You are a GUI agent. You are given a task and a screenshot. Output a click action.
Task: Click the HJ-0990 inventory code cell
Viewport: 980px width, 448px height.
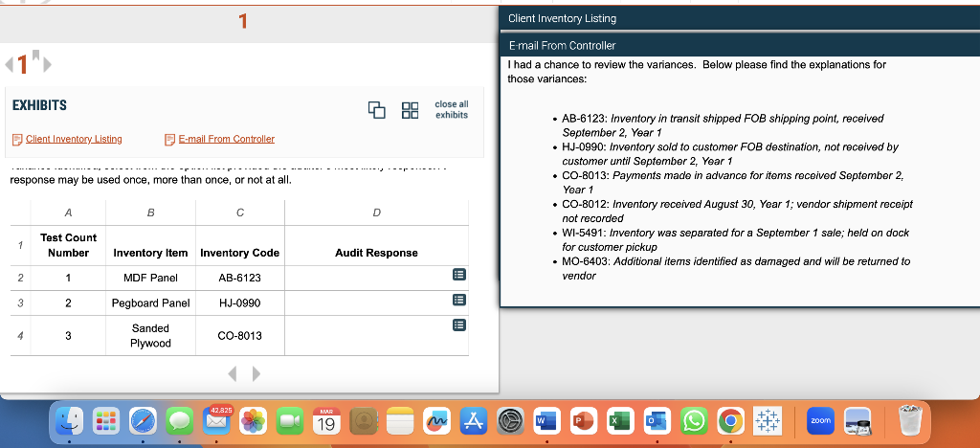point(240,303)
